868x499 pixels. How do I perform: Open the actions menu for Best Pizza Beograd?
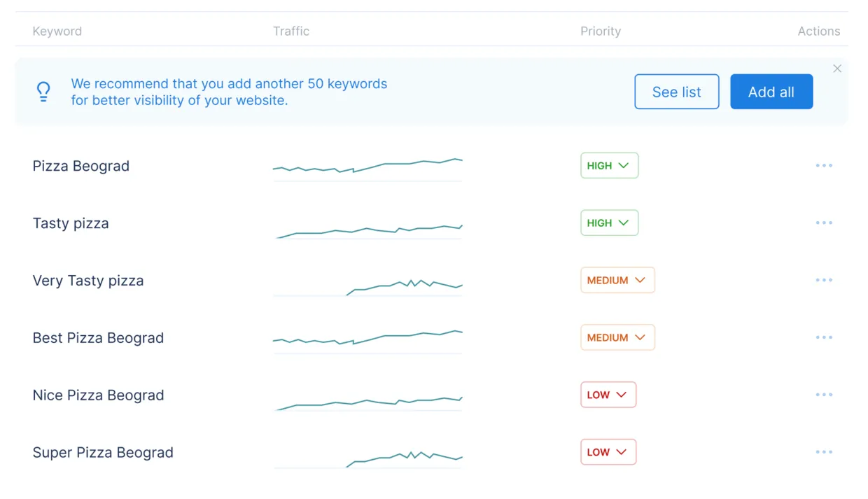824,337
